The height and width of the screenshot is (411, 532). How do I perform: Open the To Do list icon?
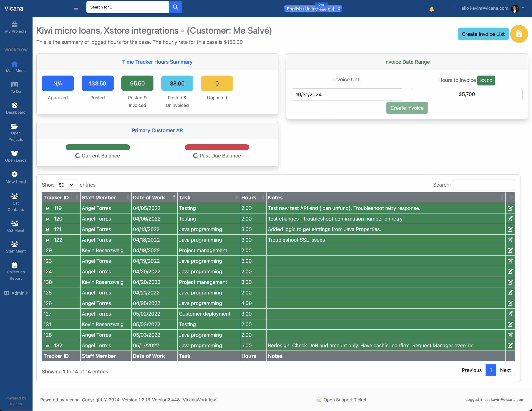(15, 85)
